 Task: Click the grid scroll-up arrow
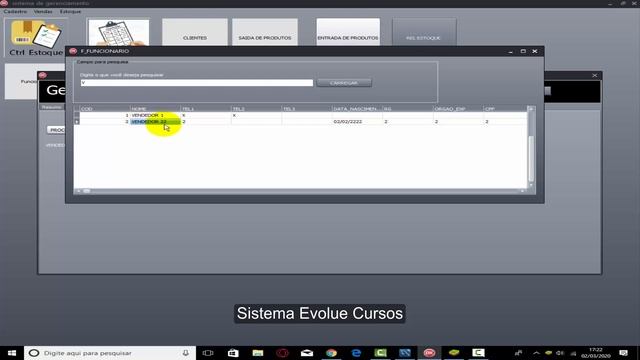click(531, 109)
